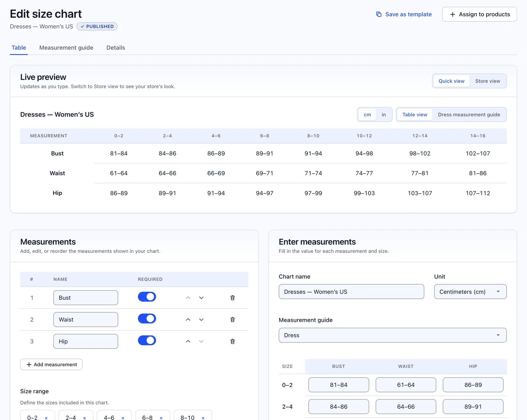527x420 pixels.
Task: Edit Hip value for size 0–2
Action: 473,385
